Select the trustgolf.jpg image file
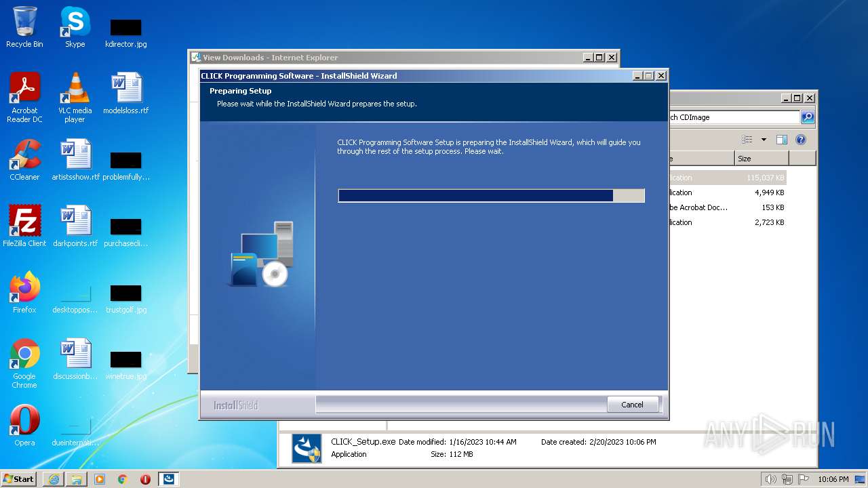 coord(125,298)
